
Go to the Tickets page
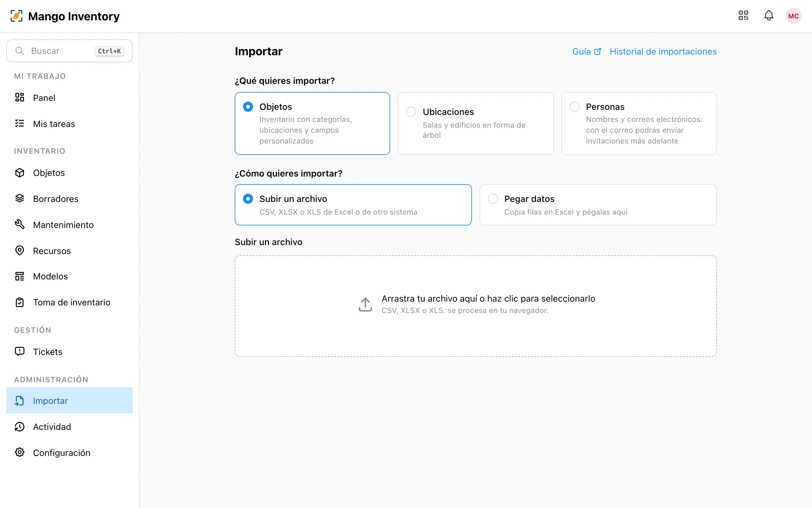click(69, 352)
